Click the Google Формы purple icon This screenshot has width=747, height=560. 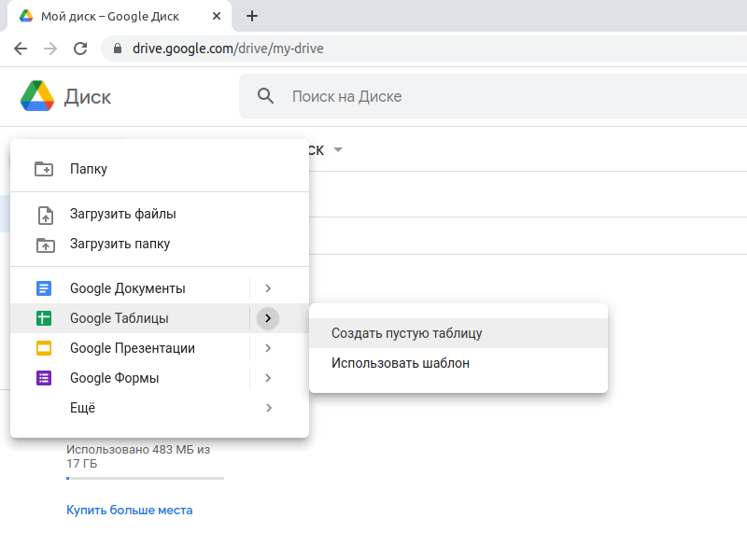(44, 378)
